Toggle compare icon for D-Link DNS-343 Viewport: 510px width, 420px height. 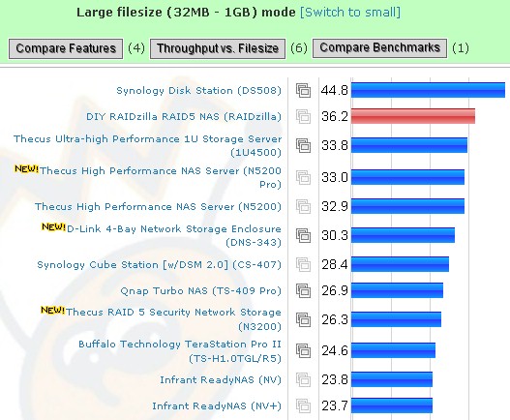pos(303,235)
